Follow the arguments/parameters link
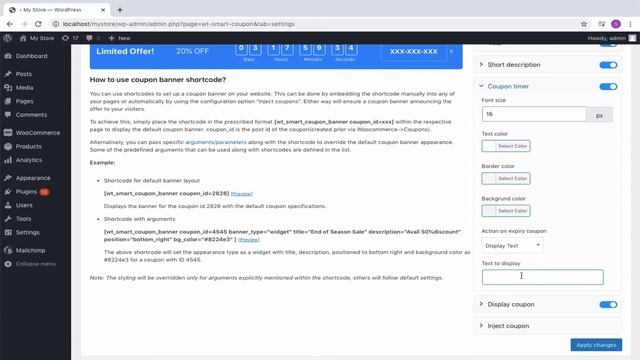The image size is (640, 360). pos(216,142)
